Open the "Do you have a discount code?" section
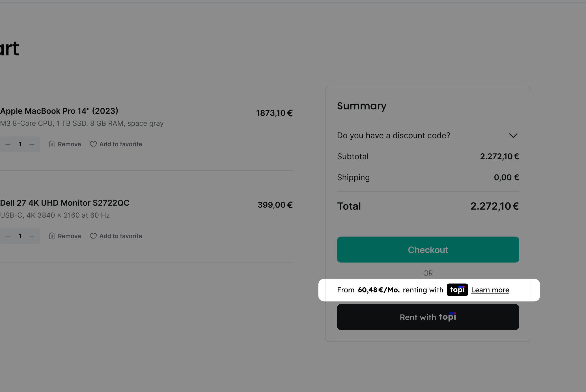The width and height of the screenshot is (586, 392). [x=393, y=136]
